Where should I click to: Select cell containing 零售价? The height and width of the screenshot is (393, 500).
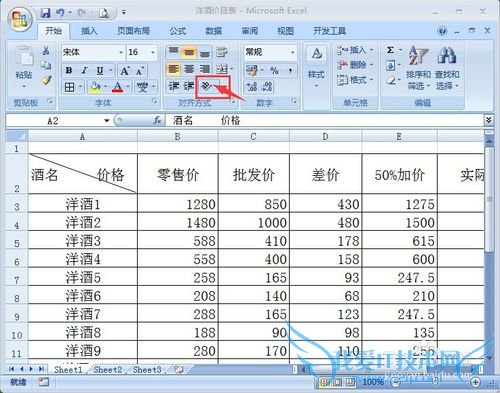[178, 174]
